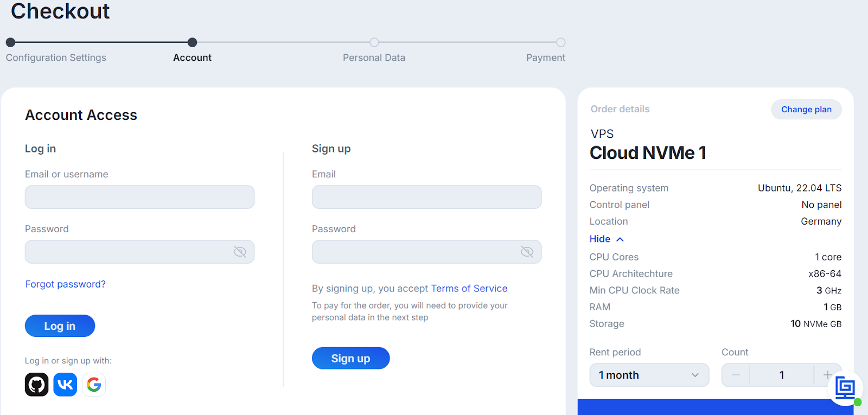Click the Account Access heading

(81, 115)
